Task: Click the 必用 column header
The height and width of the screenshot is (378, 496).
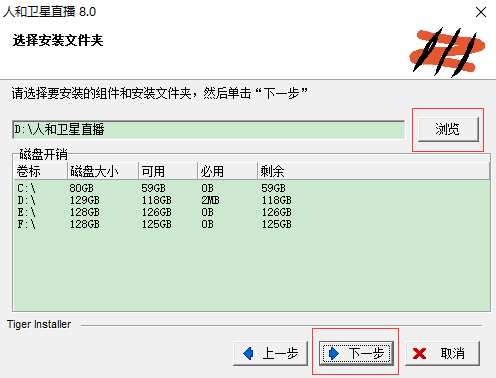Action: pyautogui.click(x=227, y=171)
